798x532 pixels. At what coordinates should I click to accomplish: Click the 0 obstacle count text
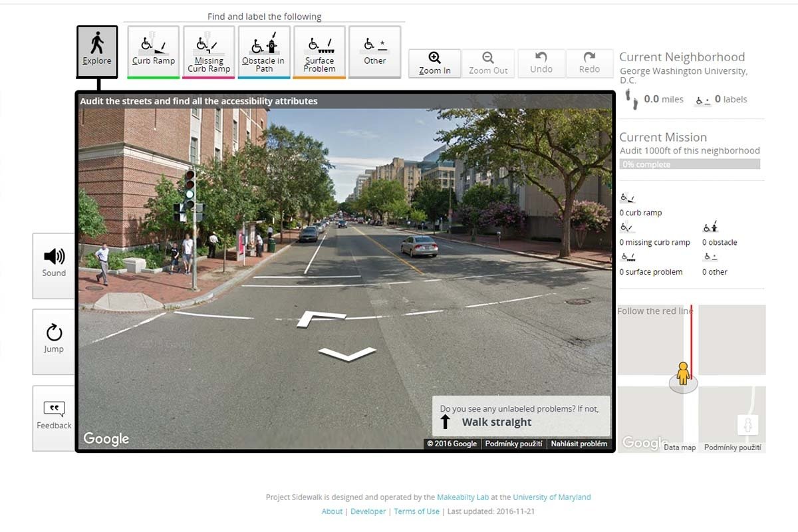(x=720, y=242)
